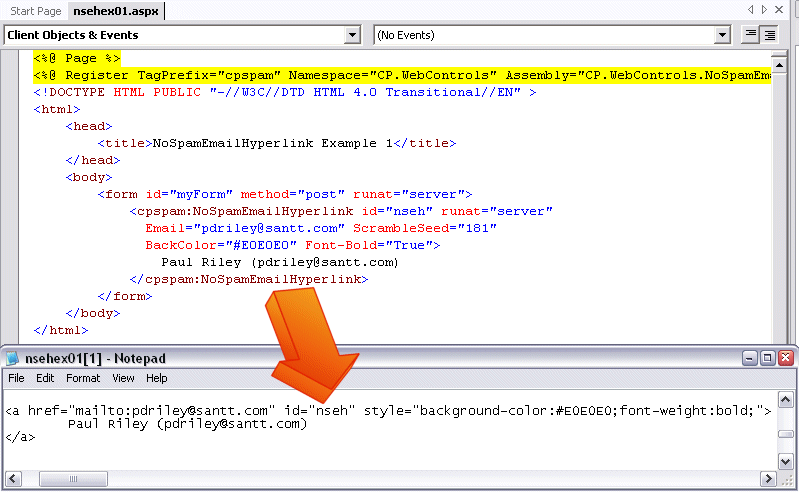This screenshot has width=799, height=492.
Task: Click Notepad horizontal scrollbar thumb
Action: coord(73,479)
